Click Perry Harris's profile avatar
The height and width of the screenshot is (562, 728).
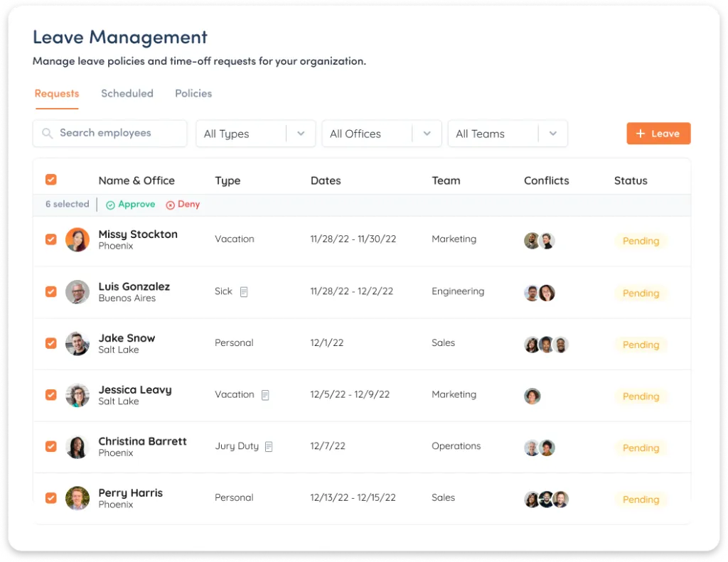tap(77, 498)
